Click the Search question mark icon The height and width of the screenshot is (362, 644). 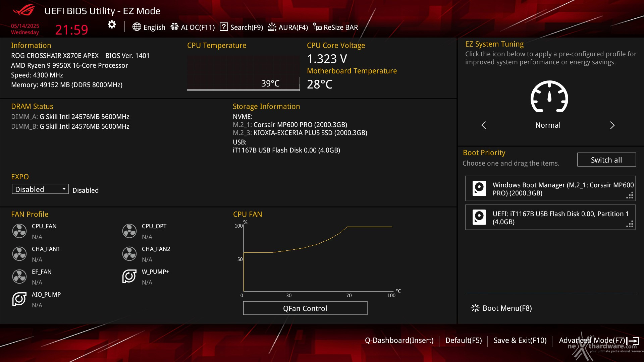(224, 27)
